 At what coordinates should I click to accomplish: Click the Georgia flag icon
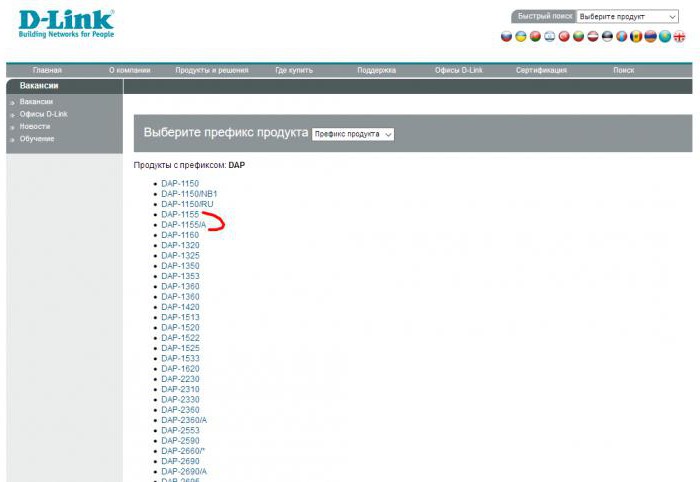(679, 37)
